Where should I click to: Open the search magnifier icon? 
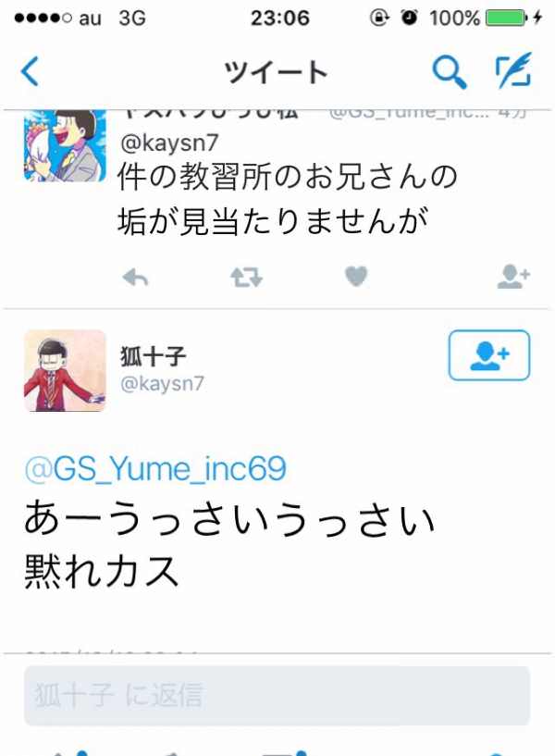[449, 72]
